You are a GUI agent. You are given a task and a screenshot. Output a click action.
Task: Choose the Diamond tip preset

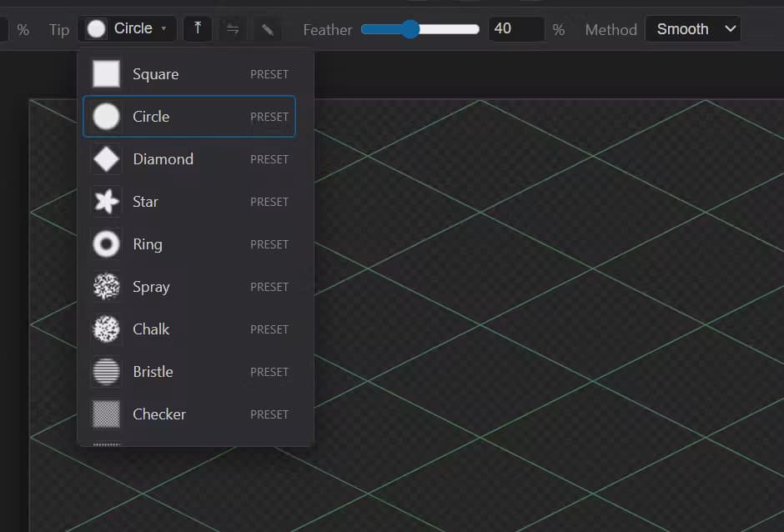pos(189,159)
